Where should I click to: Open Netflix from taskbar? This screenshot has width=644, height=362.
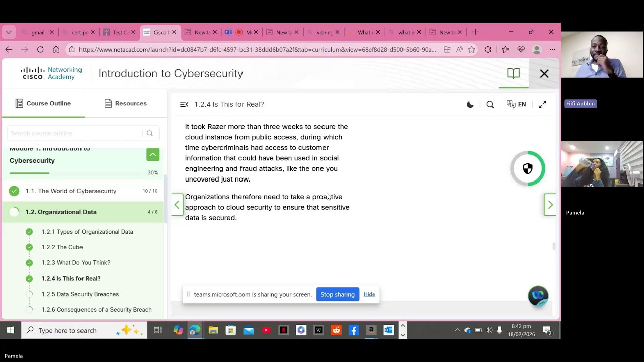coord(284,330)
